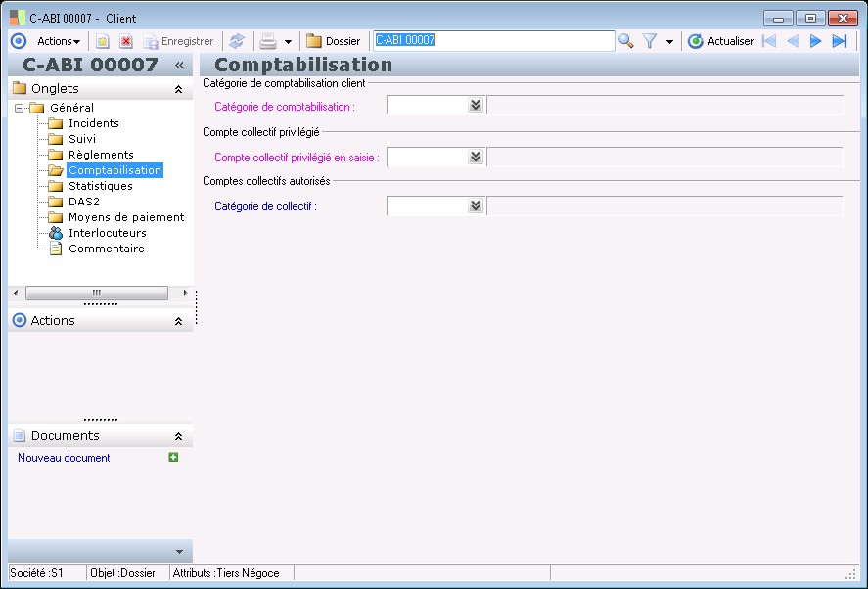The height and width of the screenshot is (589, 868).
Task: Click the sidebar bottom down arrow
Action: [x=179, y=552]
